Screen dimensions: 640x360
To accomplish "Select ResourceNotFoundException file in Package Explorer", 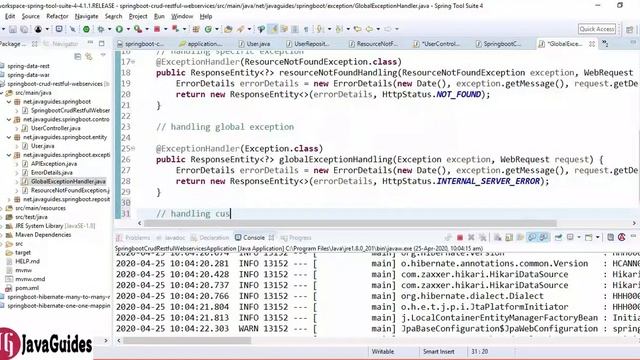I will pos(70,190).
